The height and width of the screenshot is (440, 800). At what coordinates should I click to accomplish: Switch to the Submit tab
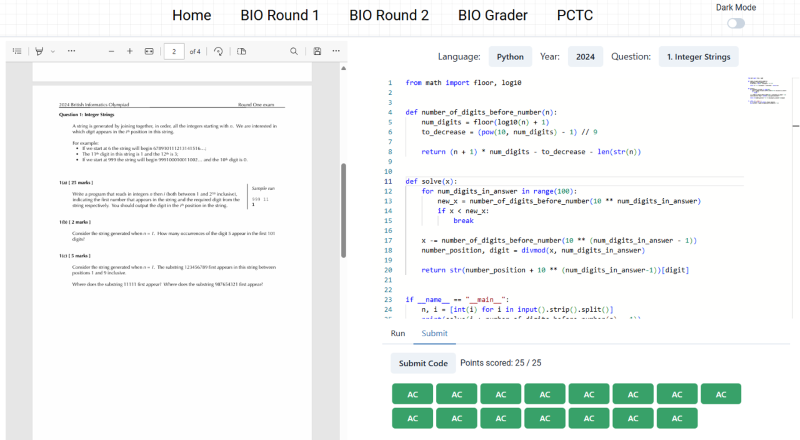pyautogui.click(x=434, y=333)
